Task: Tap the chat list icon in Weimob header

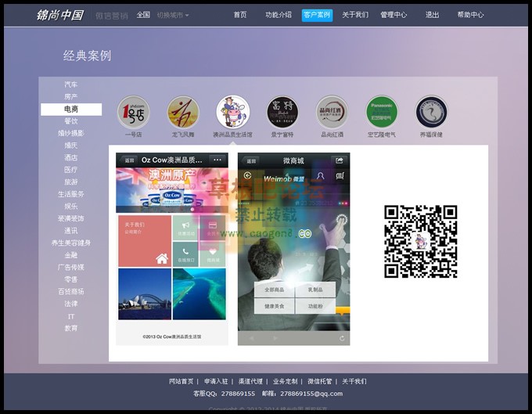Action: point(340,176)
